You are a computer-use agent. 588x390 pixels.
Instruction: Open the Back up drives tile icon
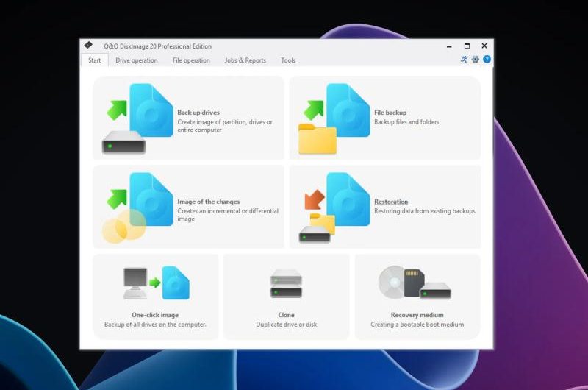coord(137,118)
